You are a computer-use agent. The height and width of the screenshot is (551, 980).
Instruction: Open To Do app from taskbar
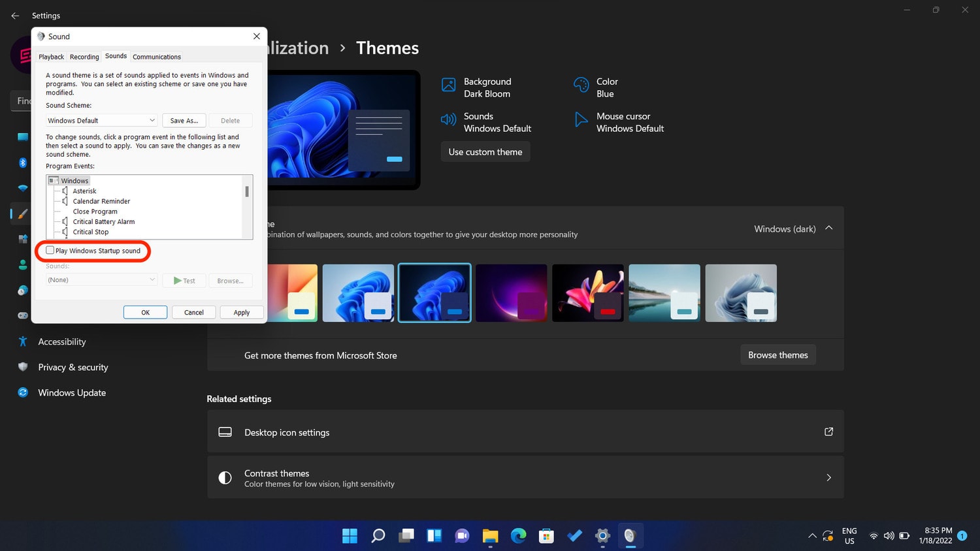click(x=575, y=536)
